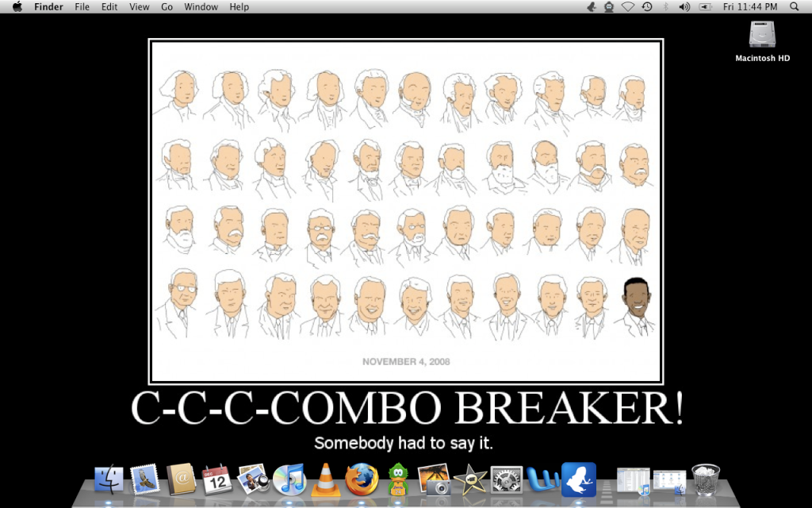Open the volume control in menu bar
This screenshot has width=812, height=508.
click(x=684, y=6)
